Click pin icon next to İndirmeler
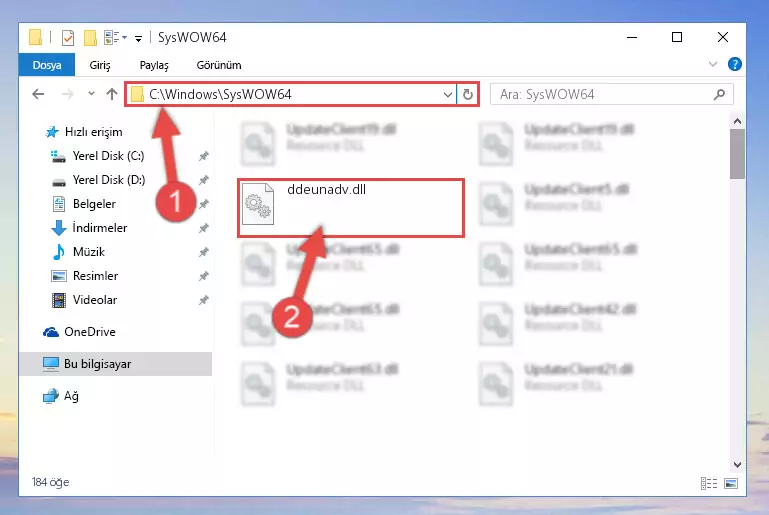 coord(204,228)
